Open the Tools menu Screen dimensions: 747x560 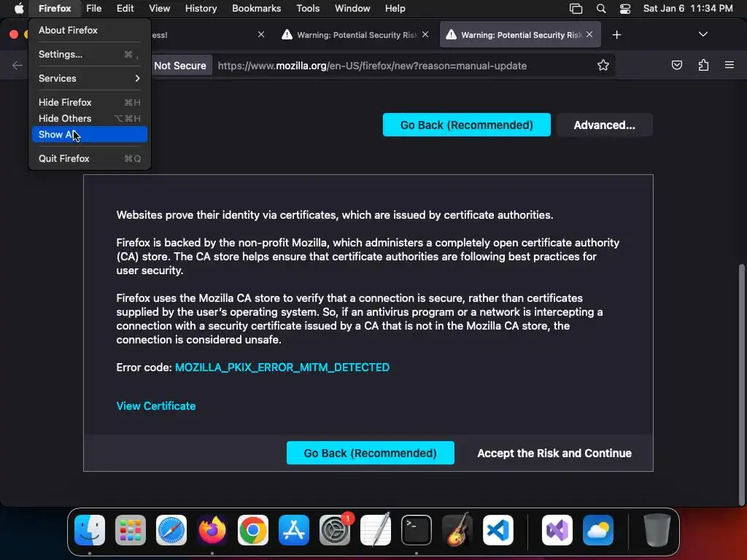pyautogui.click(x=308, y=8)
